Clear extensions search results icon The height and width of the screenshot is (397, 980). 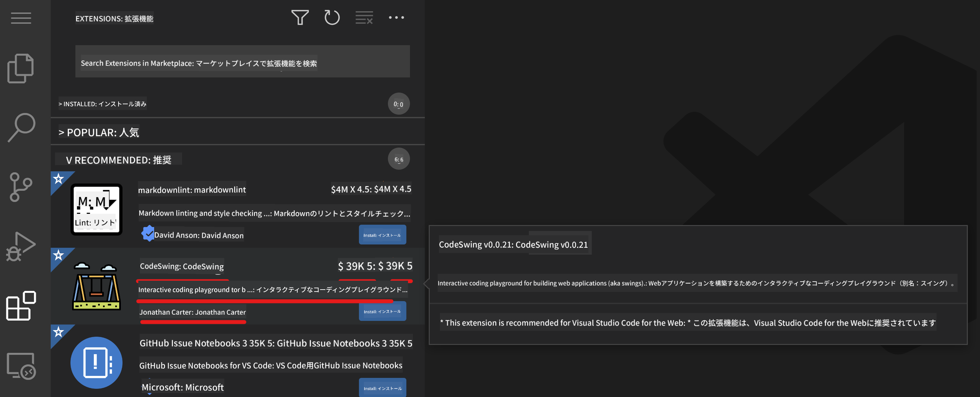364,17
